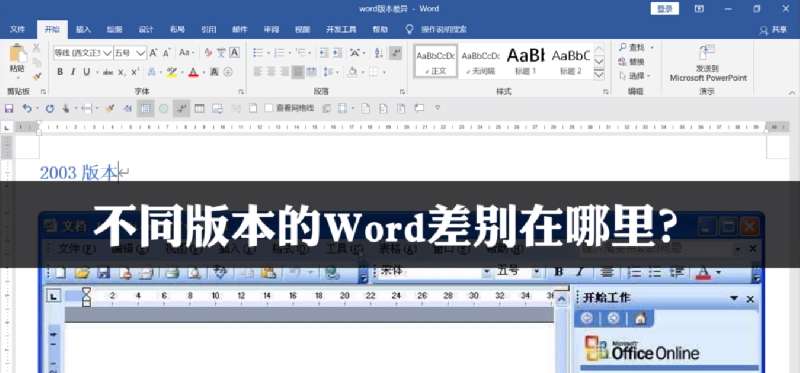The image size is (800, 373).
Task: Open the 引用 References tab
Action: coord(208,30)
